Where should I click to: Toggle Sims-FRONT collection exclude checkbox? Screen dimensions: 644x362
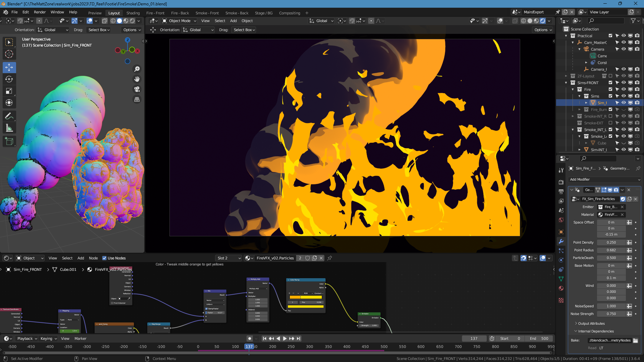(610, 83)
